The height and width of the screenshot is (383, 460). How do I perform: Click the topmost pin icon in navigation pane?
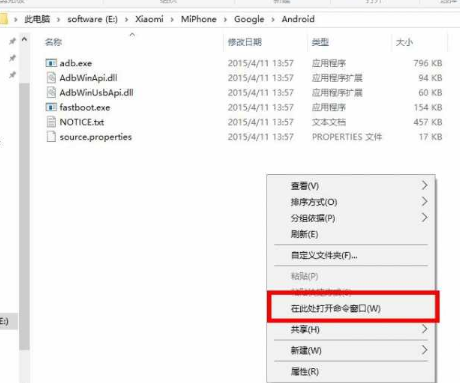(x=12, y=41)
